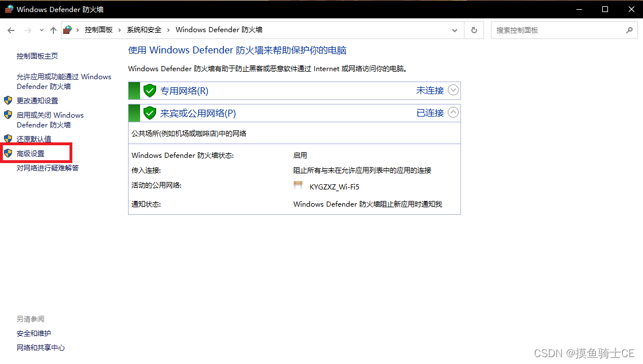Minimize the Windows Defender 防火墙 window
The image size is (643, 364).
point(579,9)
